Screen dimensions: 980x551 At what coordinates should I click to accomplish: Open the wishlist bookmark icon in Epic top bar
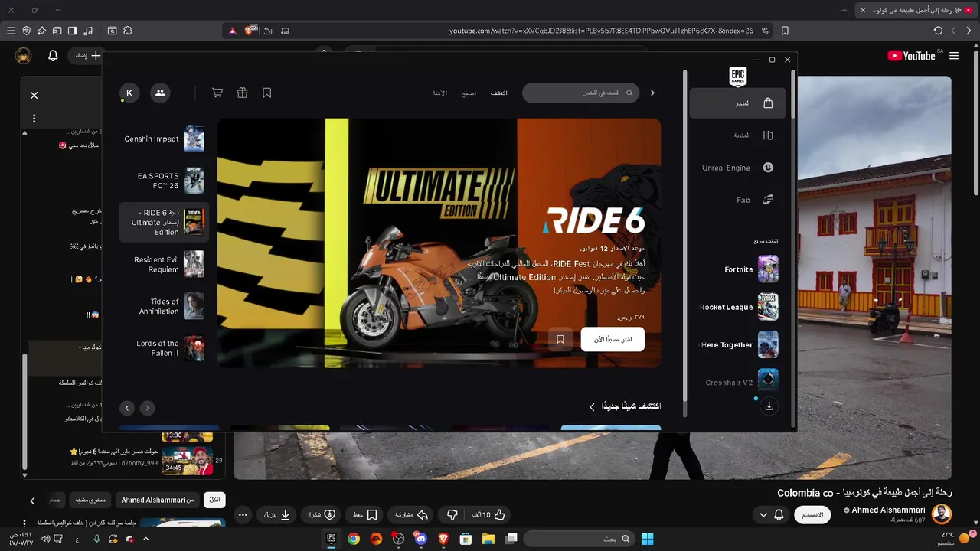267,93
